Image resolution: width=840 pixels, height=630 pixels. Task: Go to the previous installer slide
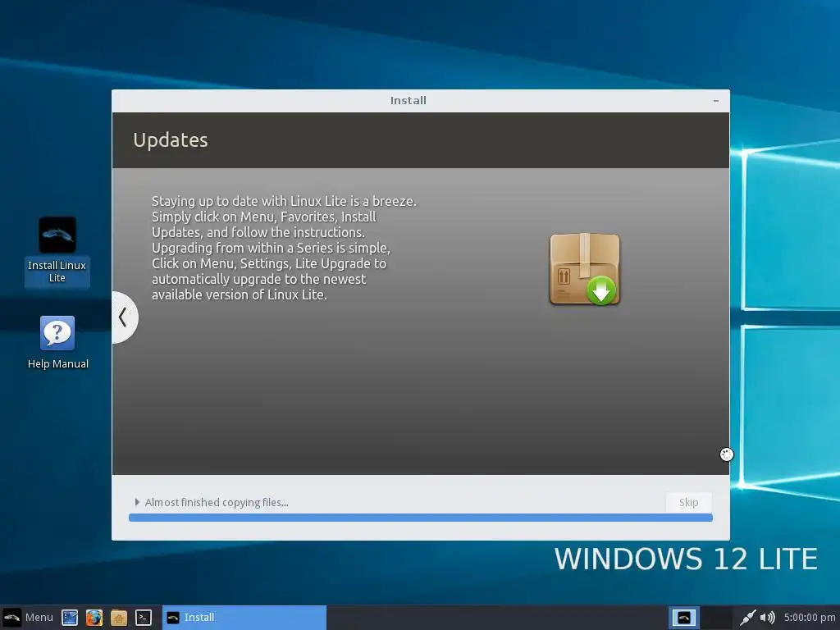[123, 317]
